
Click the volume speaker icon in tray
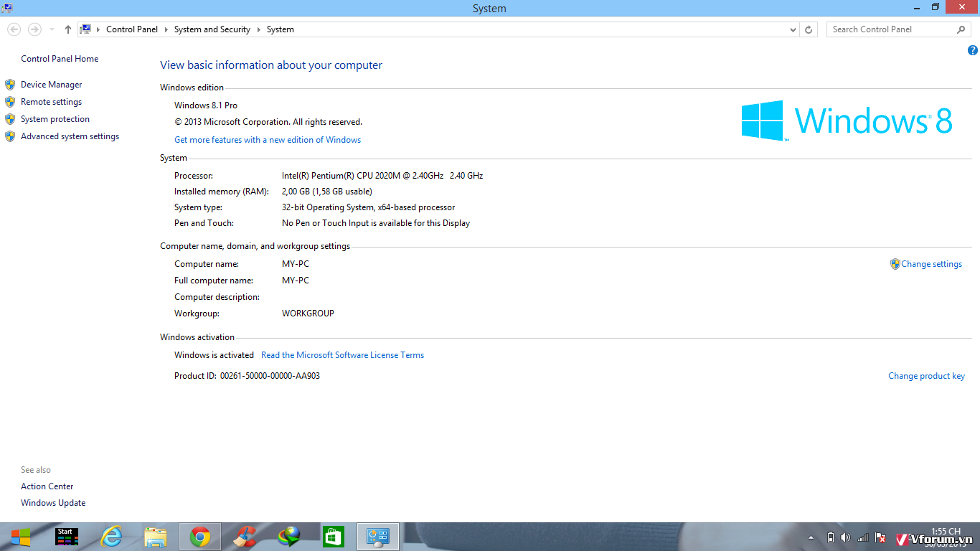[846, 537]
